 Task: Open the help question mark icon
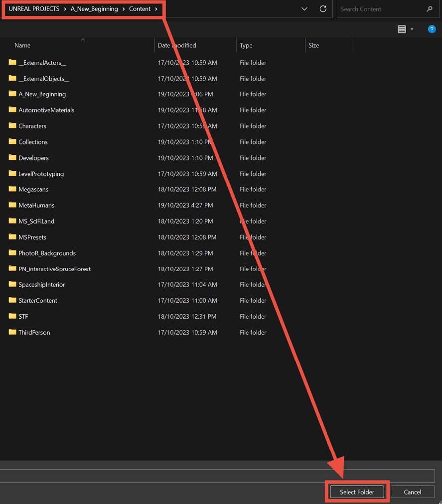coord(432,29)
